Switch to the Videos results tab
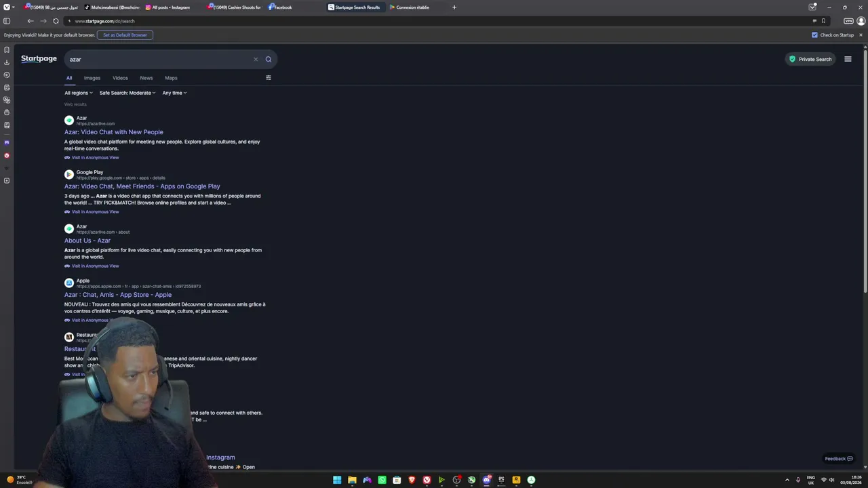This screenshot has width=868, height=488. click(120, 78)
